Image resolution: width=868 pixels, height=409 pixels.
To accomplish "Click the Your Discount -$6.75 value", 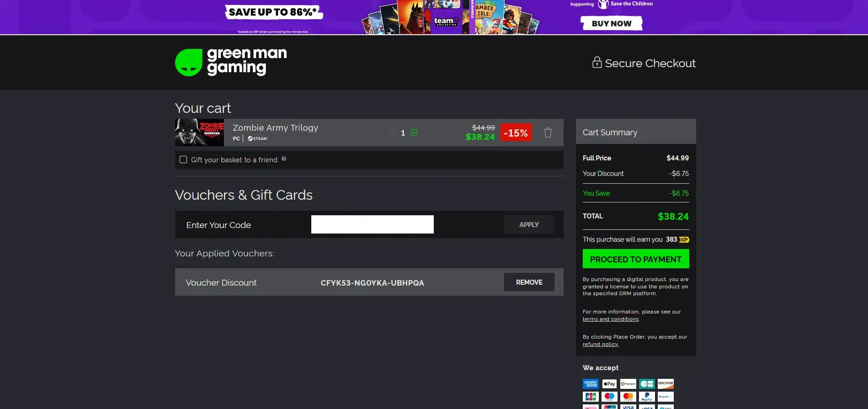I will click(679, 173).
